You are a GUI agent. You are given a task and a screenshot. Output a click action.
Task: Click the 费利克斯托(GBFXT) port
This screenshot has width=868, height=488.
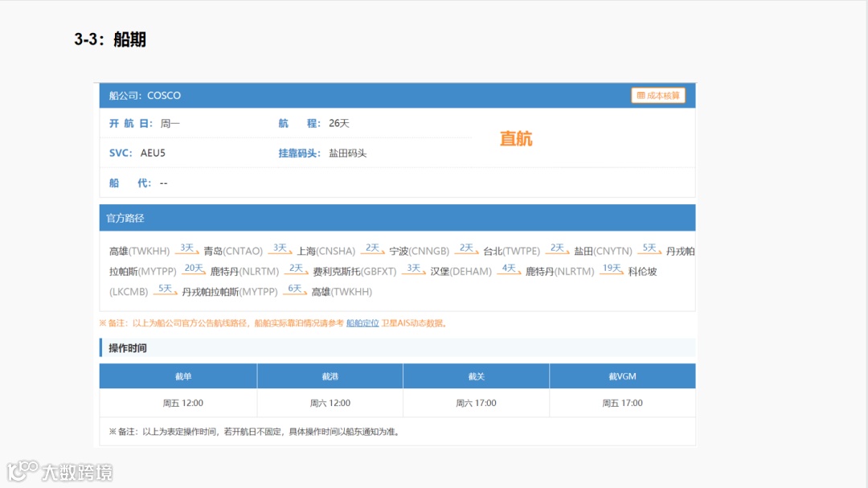point(355,272)
